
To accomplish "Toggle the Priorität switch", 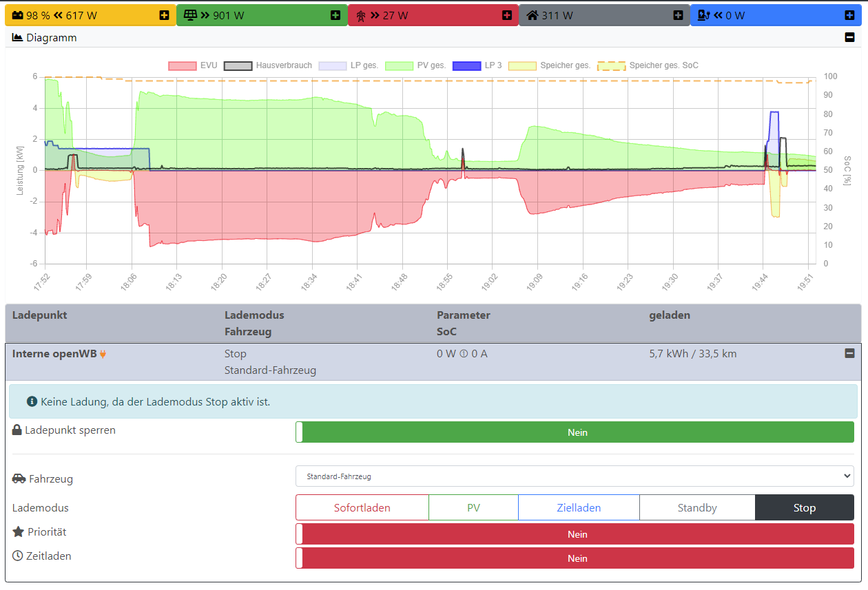I will click(575, 534).
